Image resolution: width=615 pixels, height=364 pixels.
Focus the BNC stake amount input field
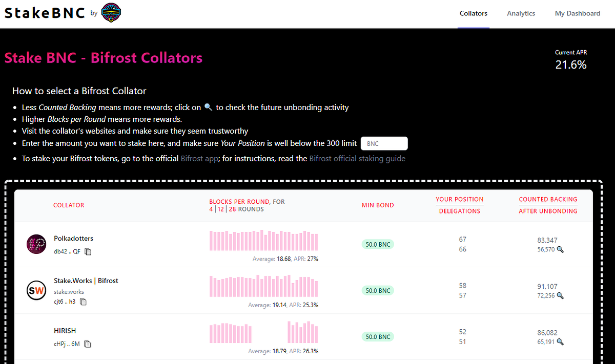click(384, 144)
